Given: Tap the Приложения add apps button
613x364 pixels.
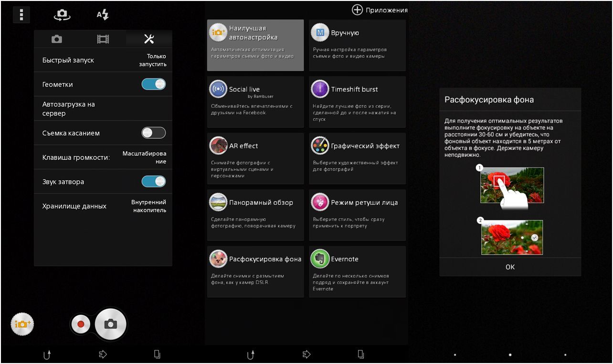Looking at the screenshot, I should pos(380,10).
